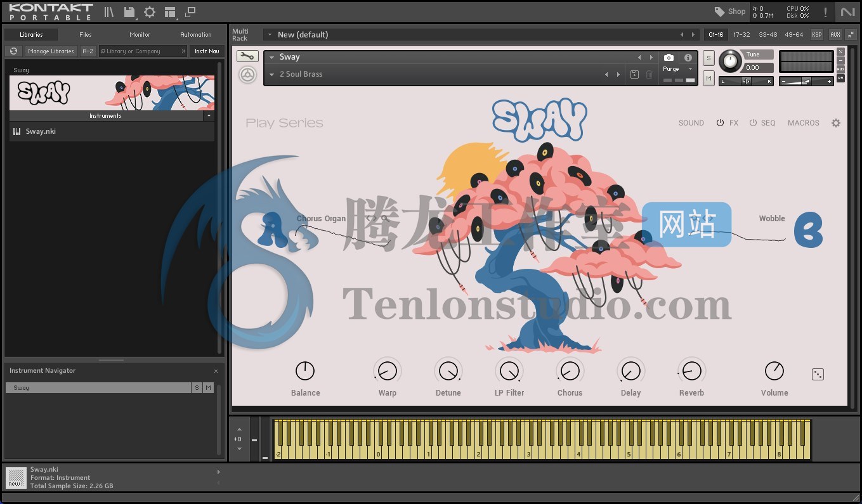
Task: Click the Reverb knob
Action: [x=691, y=371]
